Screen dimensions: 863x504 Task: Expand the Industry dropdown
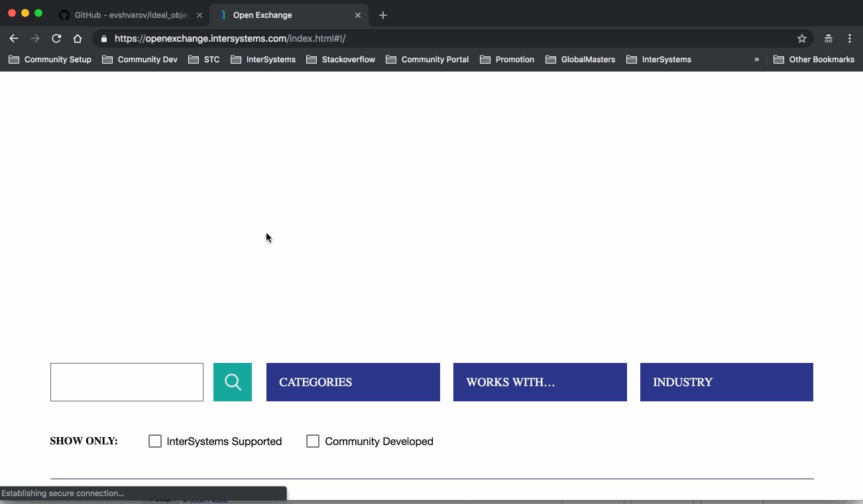pos(726,382)
